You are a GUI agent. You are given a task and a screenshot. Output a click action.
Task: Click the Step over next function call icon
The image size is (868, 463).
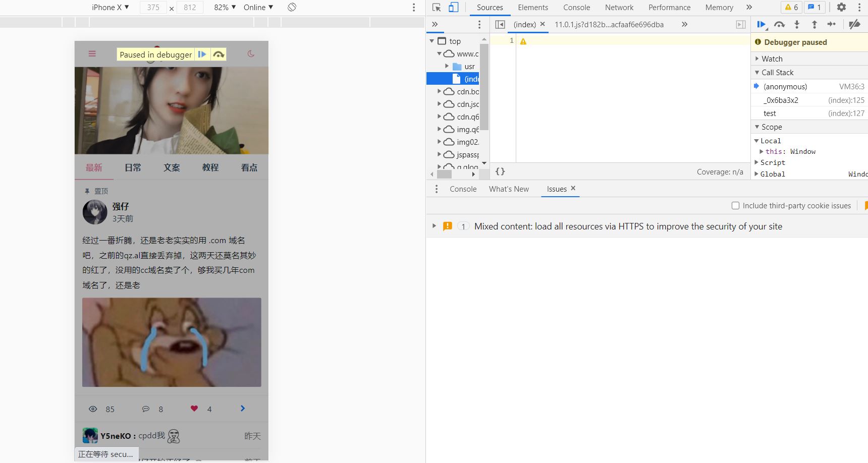(x=779, y=24)
